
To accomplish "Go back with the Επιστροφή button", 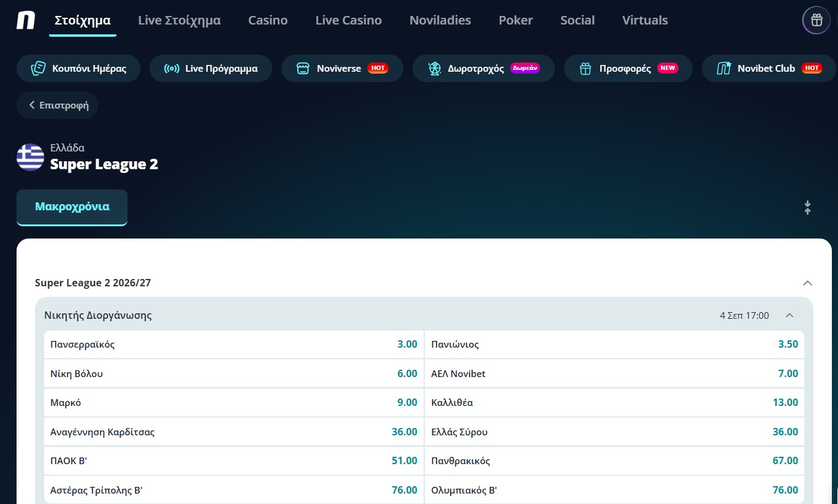I will 57,105.
